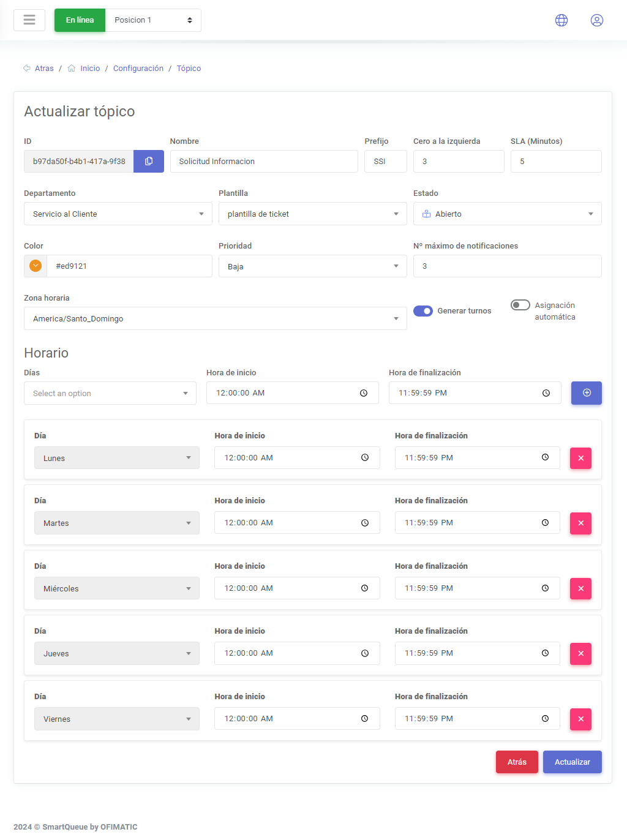The width and height of the screenshot is (627, 840).
Task: Open the hamburger menu
Action: 29,20
